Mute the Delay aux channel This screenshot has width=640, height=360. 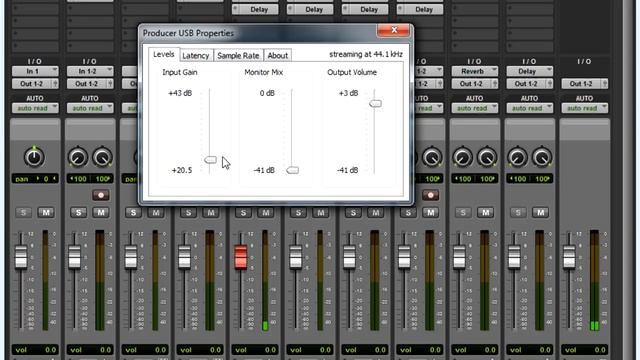pos(540,213)
